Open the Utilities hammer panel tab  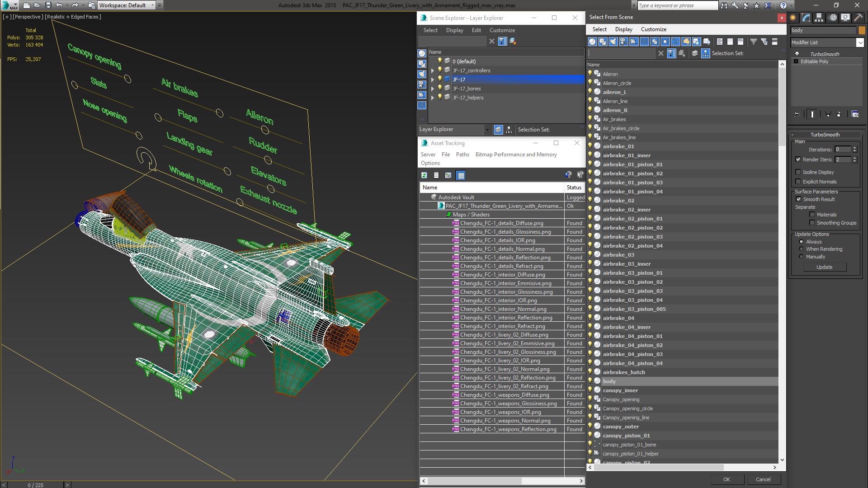coord(858,18)
